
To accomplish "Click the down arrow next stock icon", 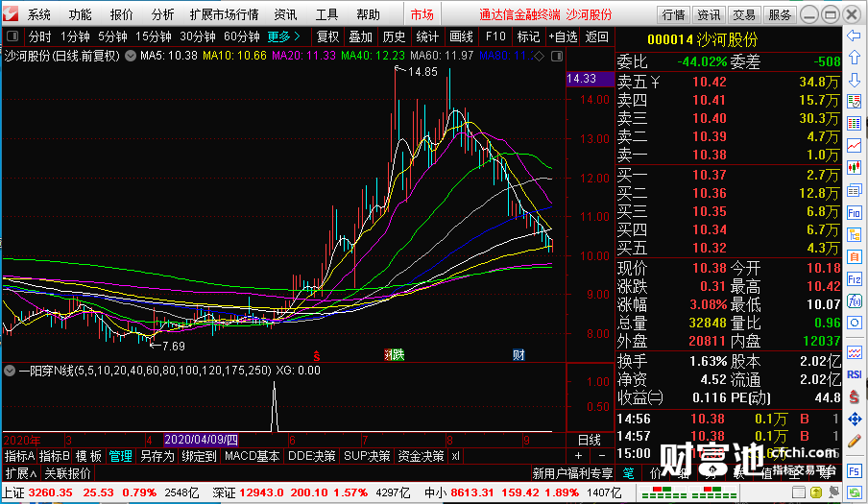I will tap(855, 80).
